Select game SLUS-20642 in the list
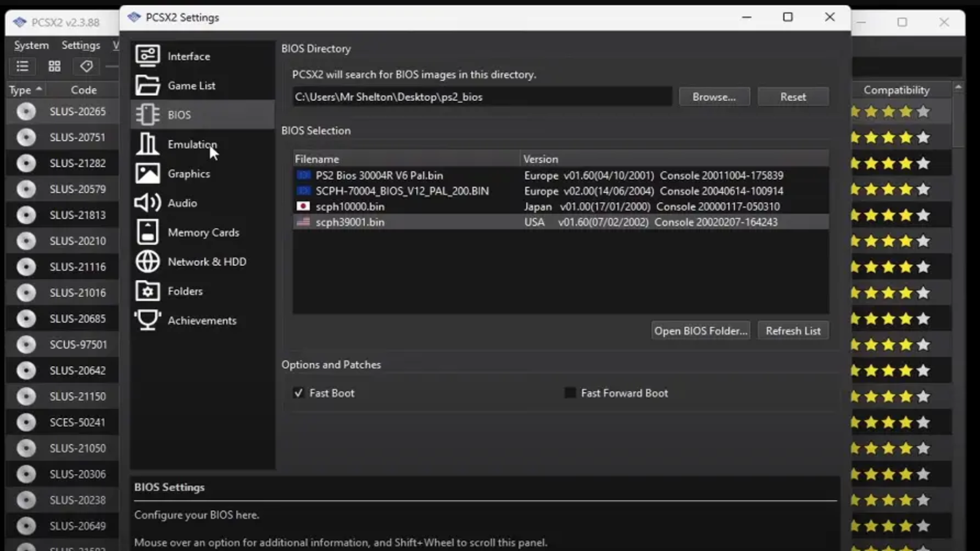Screen dimensions: 980x551 pyautogui.click(x=78, y=370)
